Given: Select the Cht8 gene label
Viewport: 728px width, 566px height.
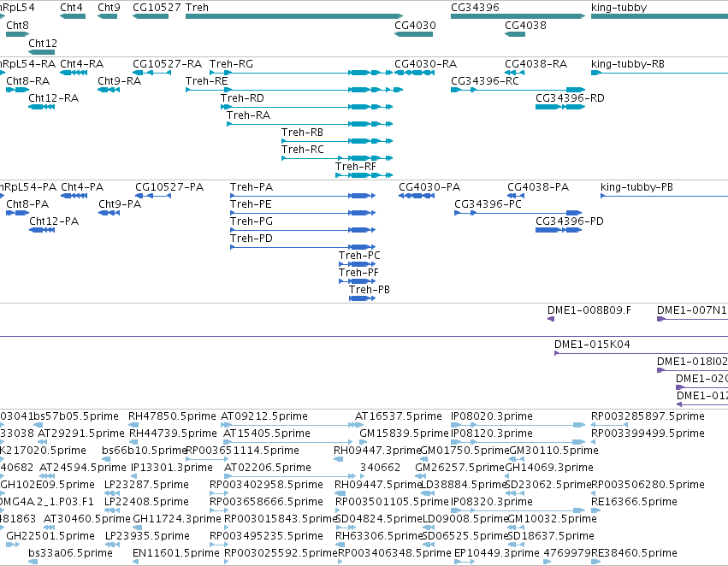Looking at the screenshot, I should (17, 25).
